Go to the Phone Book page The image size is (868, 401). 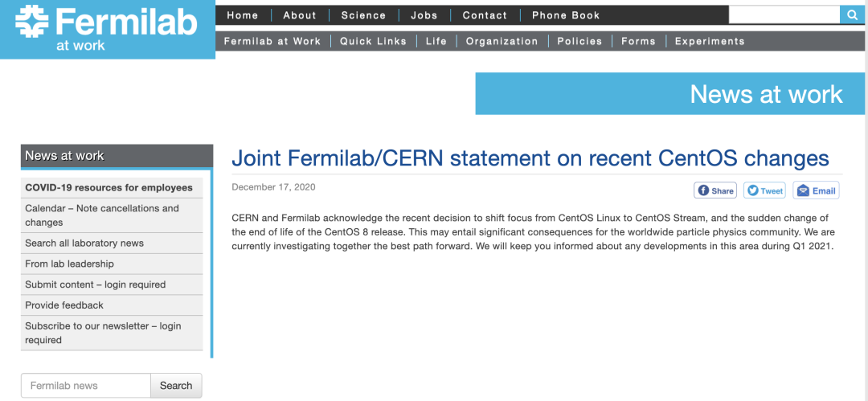click(x=566, y=15)
